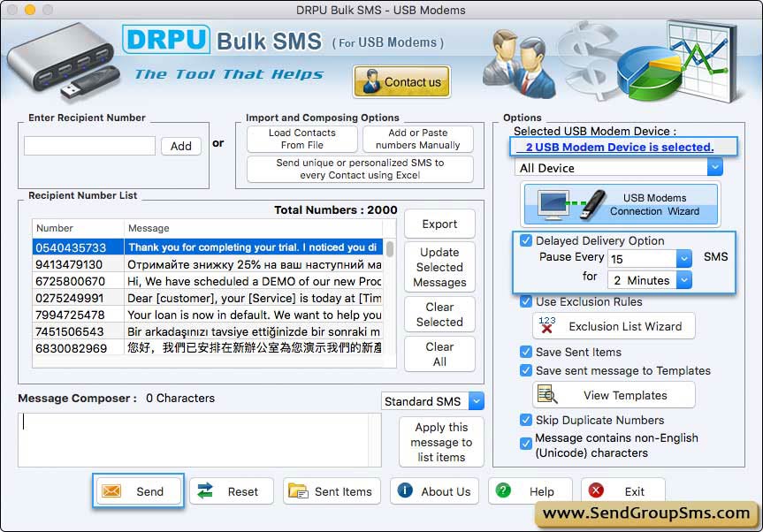Toggle the non-English Unicode characters checkbox
This screenshot has width=763, height=532.
point(525,444)
